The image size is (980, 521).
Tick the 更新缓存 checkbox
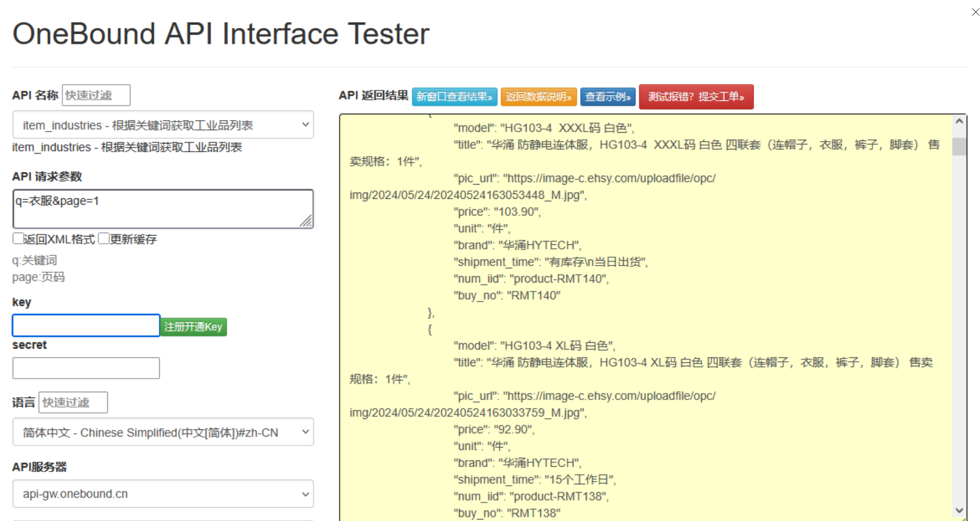(x=103, y=238)
